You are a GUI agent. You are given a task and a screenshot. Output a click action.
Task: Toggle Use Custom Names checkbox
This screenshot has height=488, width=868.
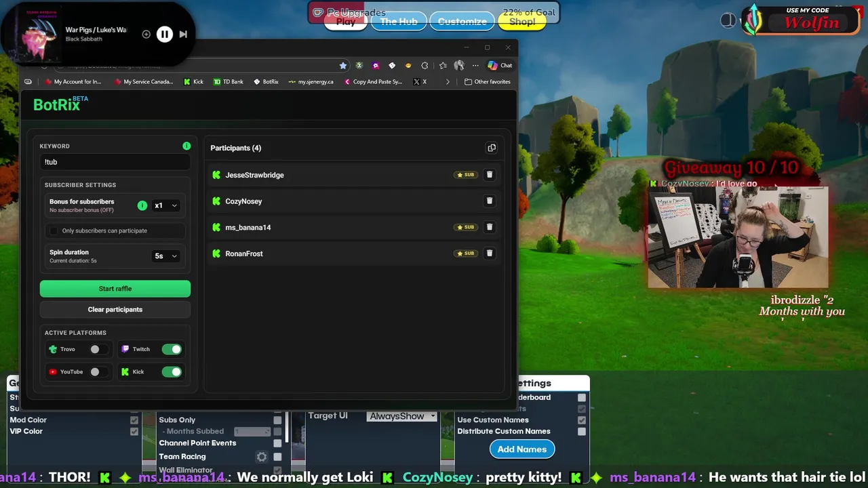582,420
